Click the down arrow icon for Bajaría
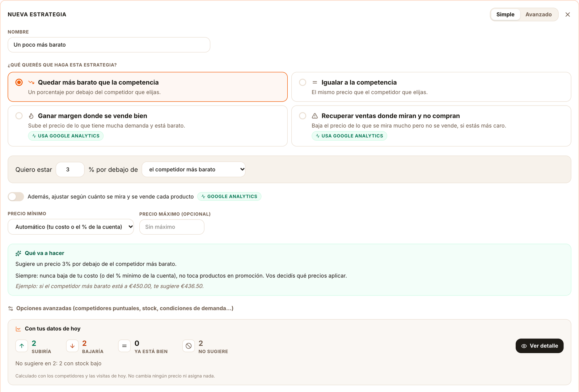The width and height of the screenshot is (579, 392). 72,346
